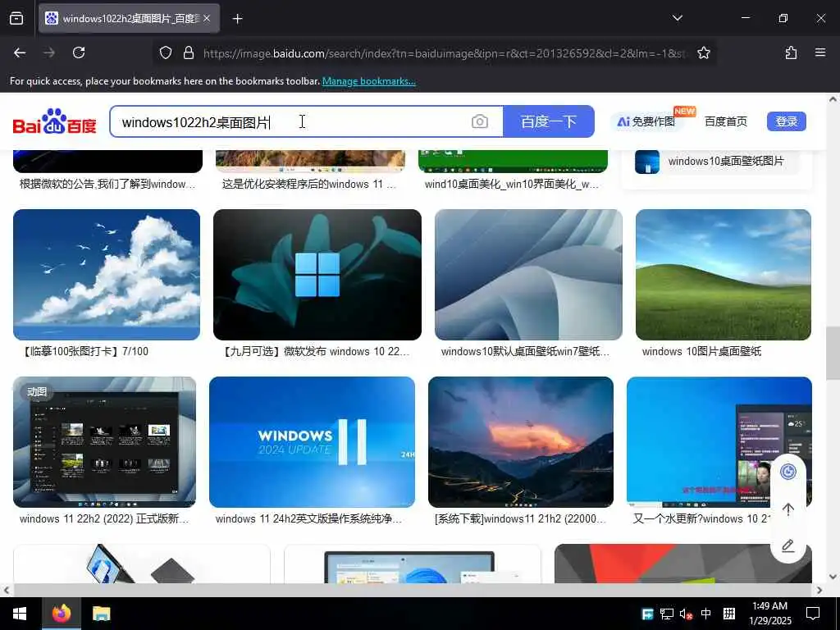Image resolution: width=840 pixels, height=630 pixels.
Task: Open the green hill Bliss wallpaper image
Action: point(724,274)
